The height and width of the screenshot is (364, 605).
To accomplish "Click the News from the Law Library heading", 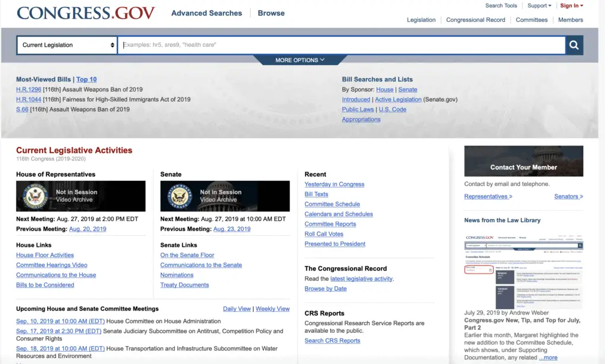I will click(x=502, y=221).
